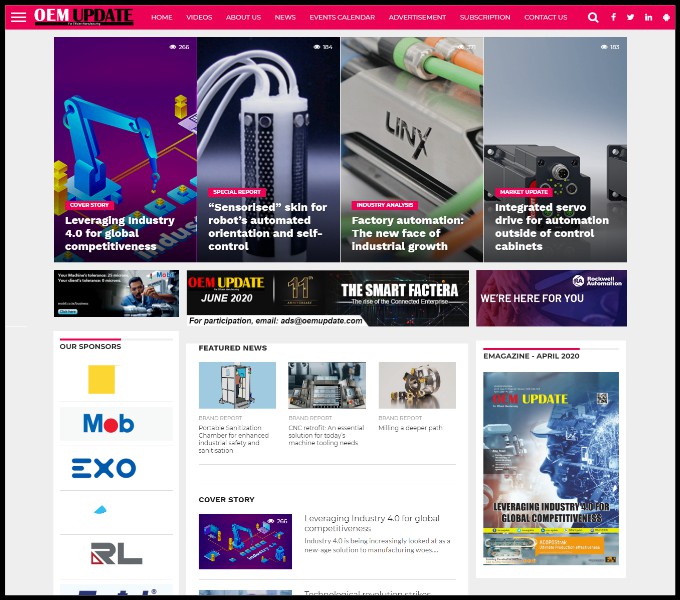Click The Smart Factera June 2020 banner
The image size is (680, 600).
[x=328, y=298]
